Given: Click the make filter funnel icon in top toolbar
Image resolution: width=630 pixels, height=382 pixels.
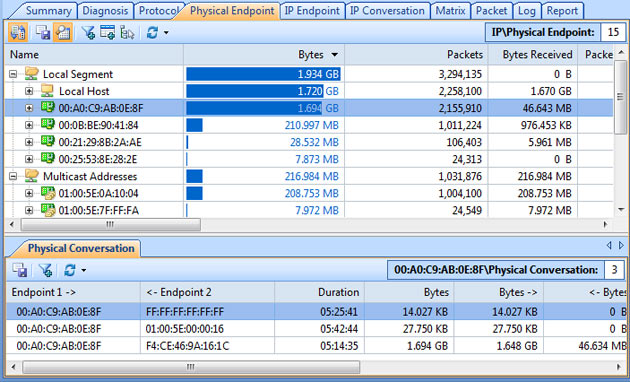Looking at the screenshot, I should coord(88,33).
